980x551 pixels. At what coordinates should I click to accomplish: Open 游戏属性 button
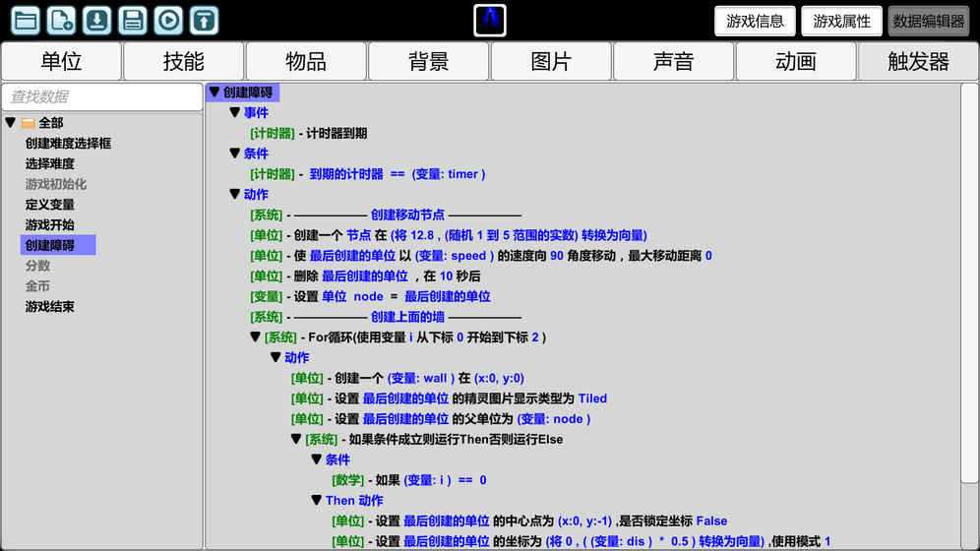pyautogui.click(x=842, y=22)
